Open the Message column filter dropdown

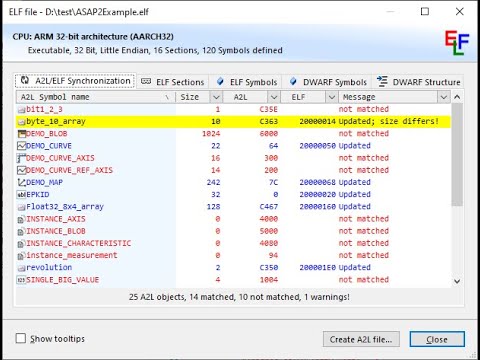click(443, 97)
